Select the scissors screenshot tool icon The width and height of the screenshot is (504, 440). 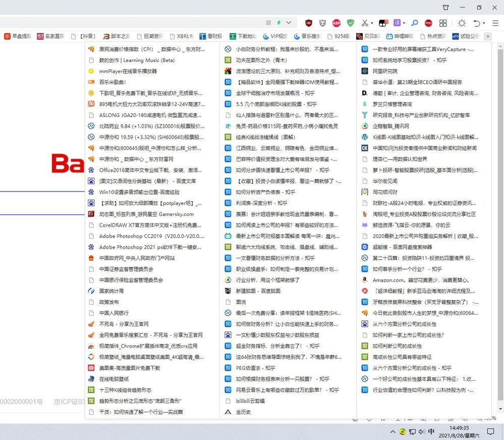point(364,23)
